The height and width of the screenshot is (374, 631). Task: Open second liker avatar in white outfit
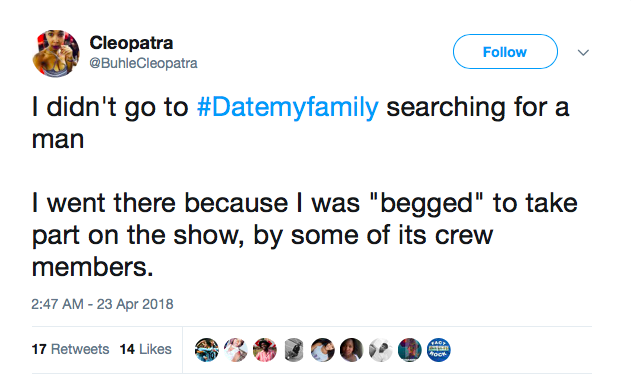point(236,349)
